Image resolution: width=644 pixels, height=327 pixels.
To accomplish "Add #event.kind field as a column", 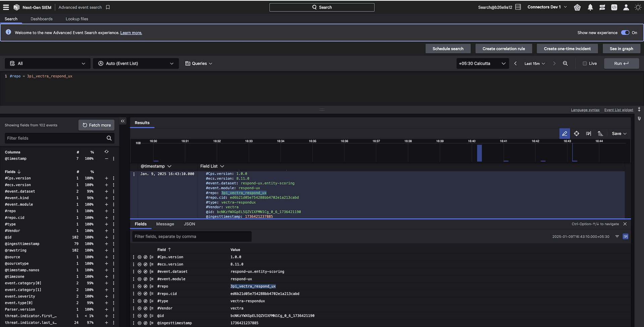I will coord(106,198).
